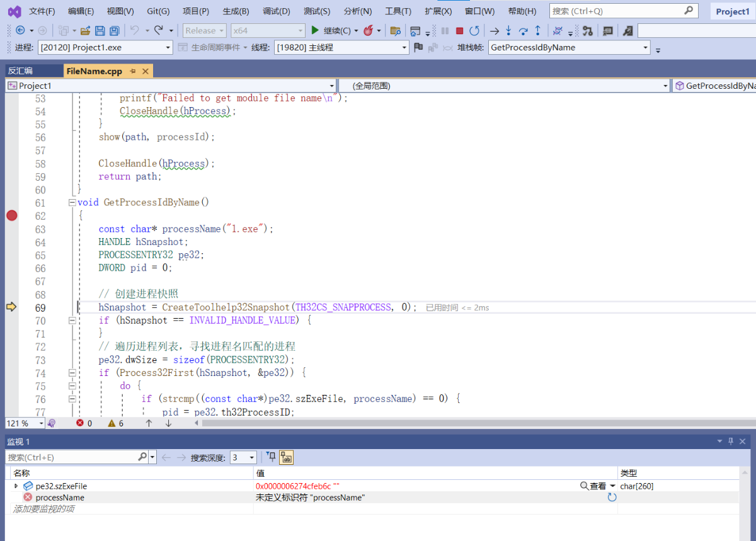Undo the last edit via toolbar
This screenshot has width=756, height=541.
pyautogui.click(x=134, y=30)
